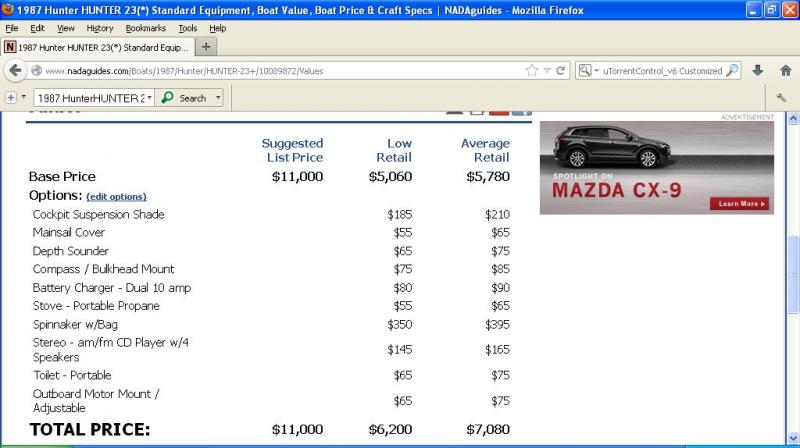Click the NADAguides tab favicon

(x=10, y=47)
